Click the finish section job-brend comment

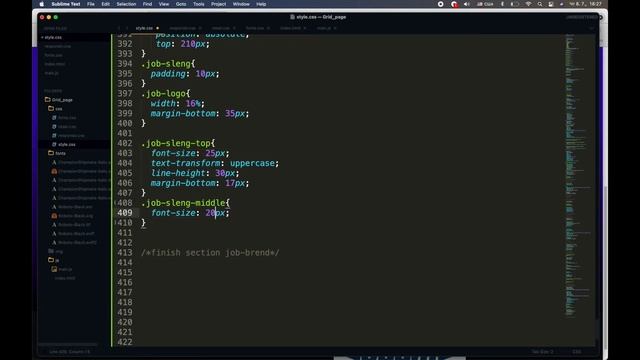(x=210, y=253)
